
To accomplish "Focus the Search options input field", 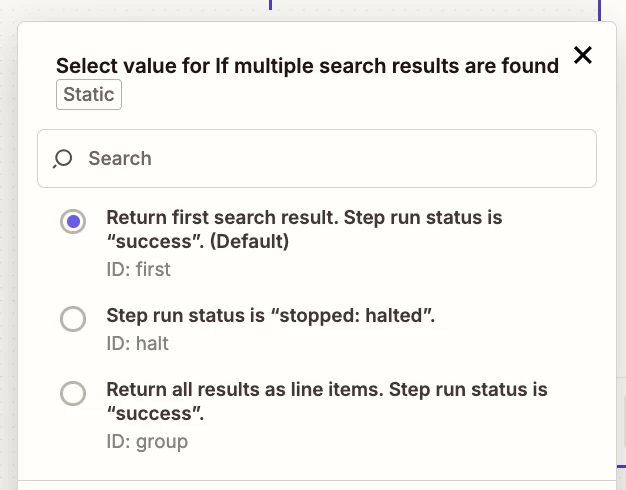I will coord(330,158).
